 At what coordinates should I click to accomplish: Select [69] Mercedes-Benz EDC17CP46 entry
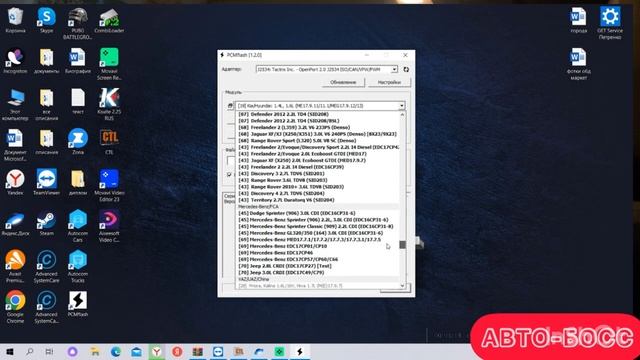[276, 253]
